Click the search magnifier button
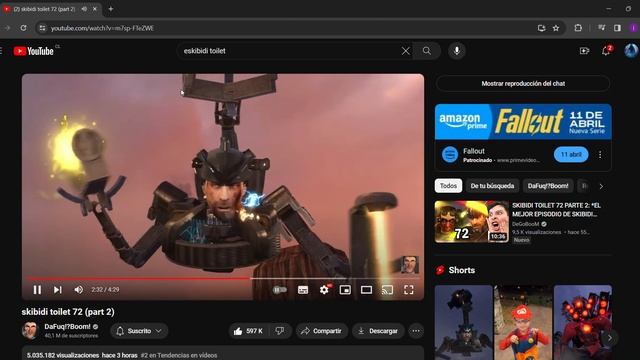640x360 pixels. (x=427, y=51)
